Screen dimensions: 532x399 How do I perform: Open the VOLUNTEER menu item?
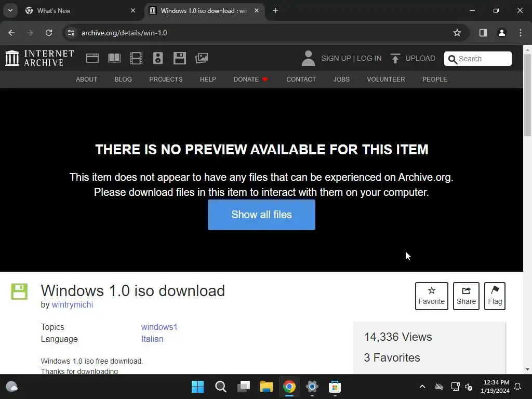click(x=386, y=79)
